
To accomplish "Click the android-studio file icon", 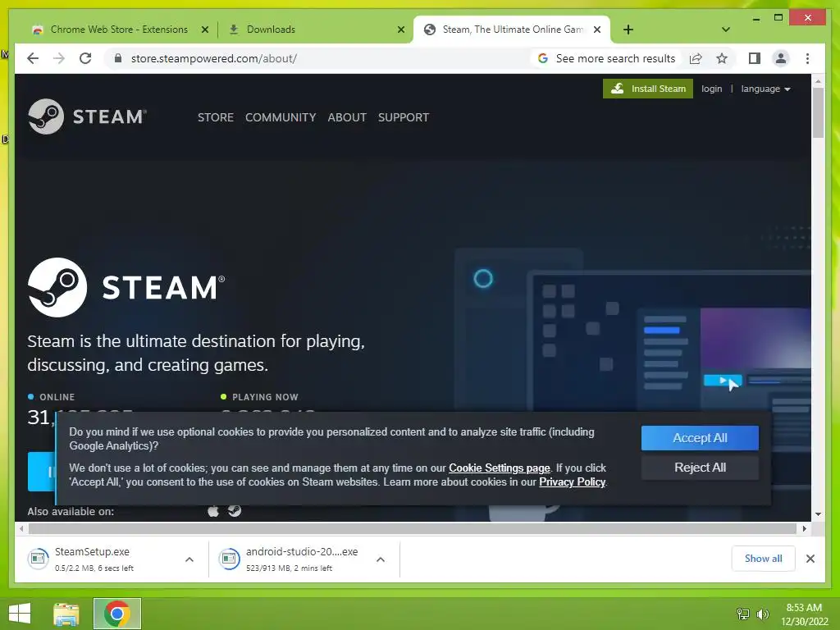I will coord(230,559).
